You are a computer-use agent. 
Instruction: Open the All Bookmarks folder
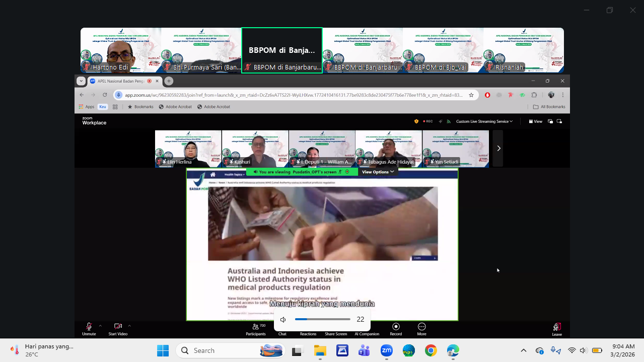click(549, 107)
